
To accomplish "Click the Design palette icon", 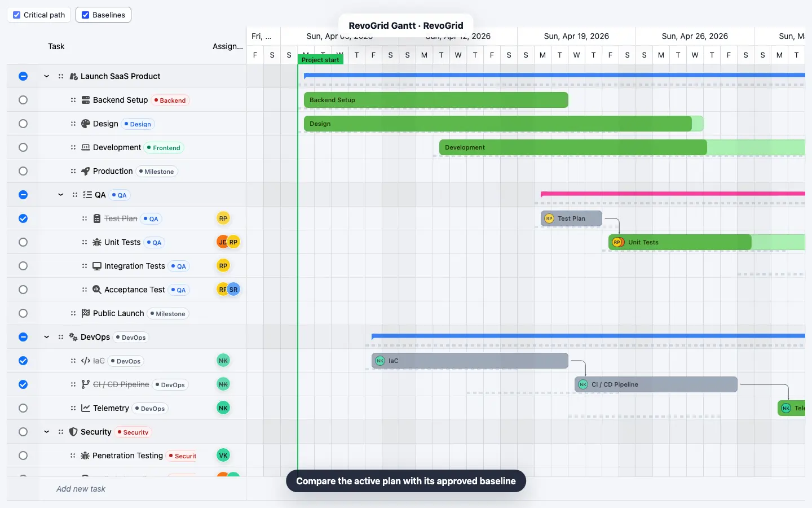I will 86,124.
